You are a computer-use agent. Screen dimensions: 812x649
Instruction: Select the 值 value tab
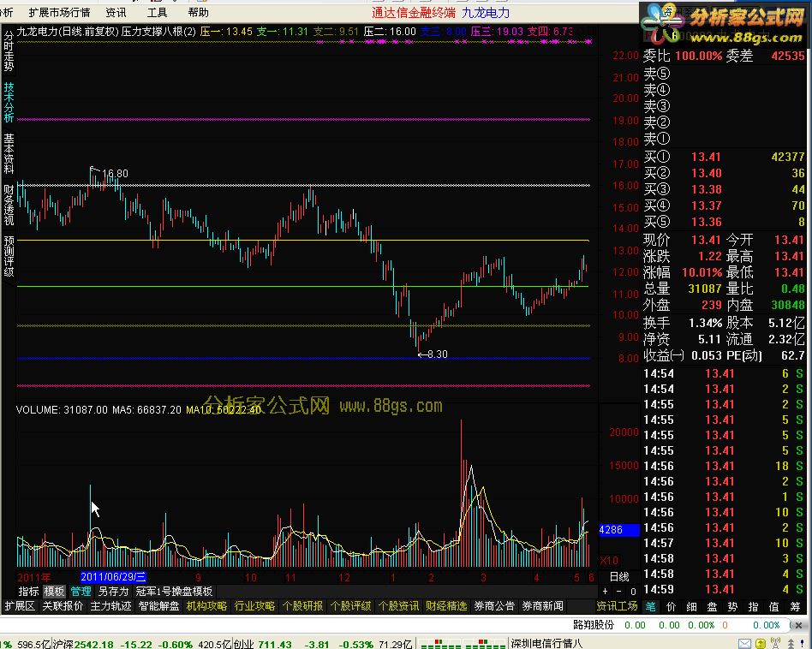[x=774, y=606]
